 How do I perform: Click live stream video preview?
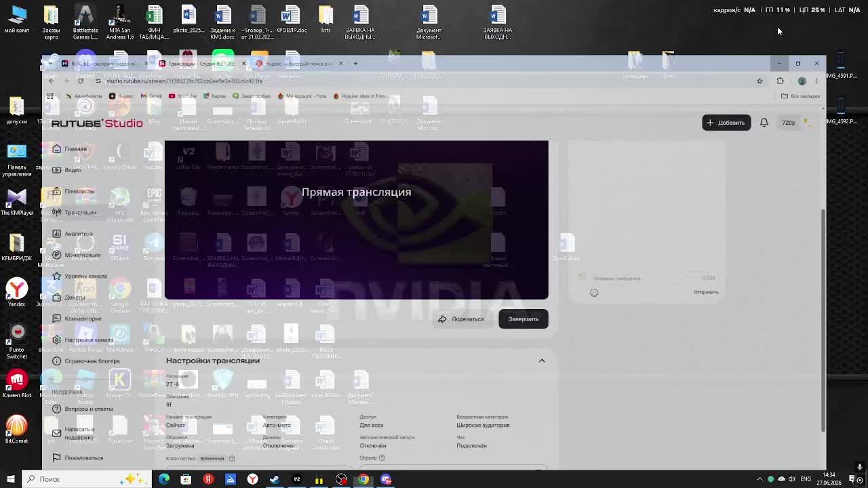356,220
